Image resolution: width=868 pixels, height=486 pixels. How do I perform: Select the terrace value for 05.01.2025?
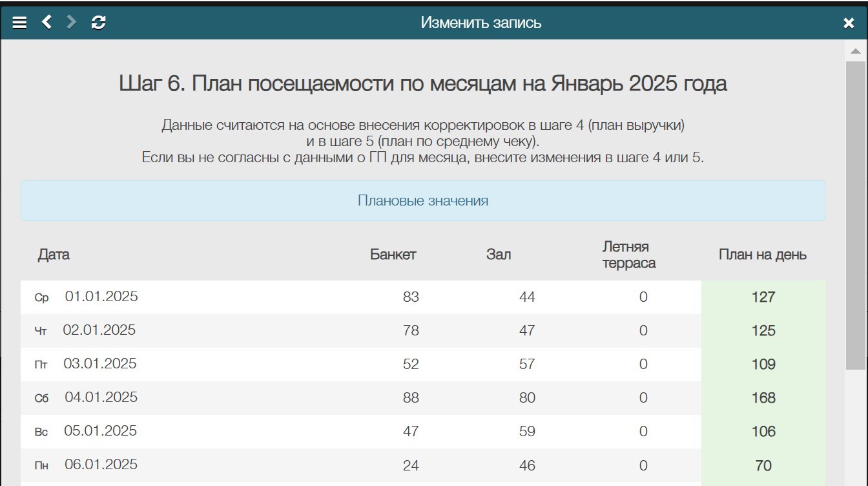click(x=641, y=430)
